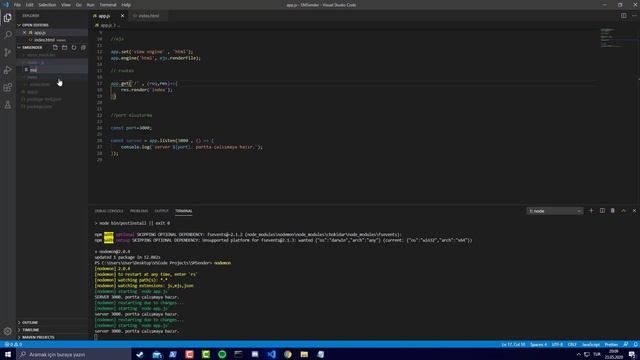Open notifications bell in status bar

[635, 344]
